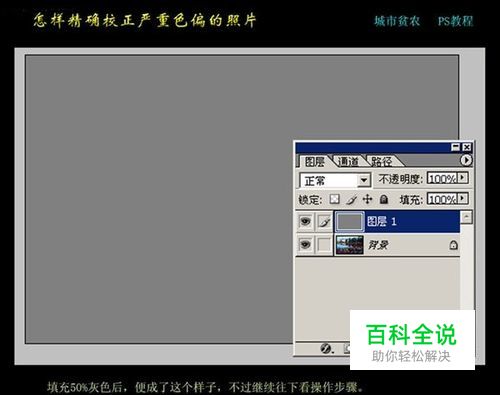This screenshot has width=500, height=395.
Task: Toggle the link box beside 背景 layer
Action: (324, 245)
